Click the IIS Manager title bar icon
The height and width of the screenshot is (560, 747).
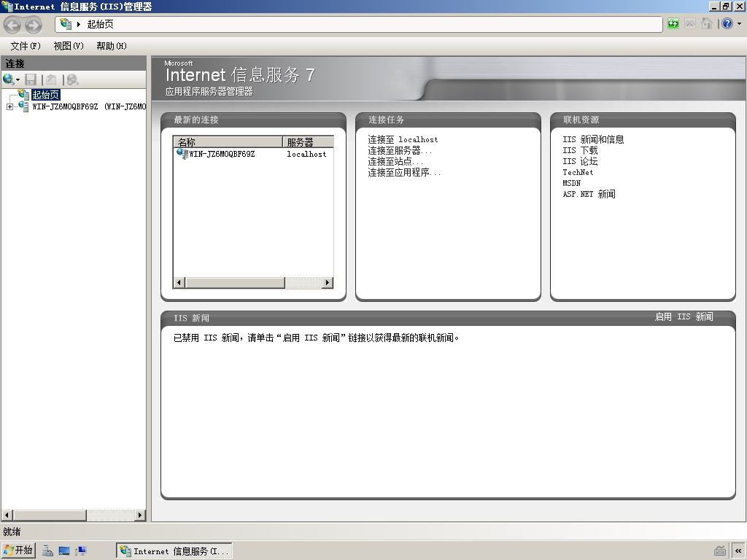click(x=7, y=6)
